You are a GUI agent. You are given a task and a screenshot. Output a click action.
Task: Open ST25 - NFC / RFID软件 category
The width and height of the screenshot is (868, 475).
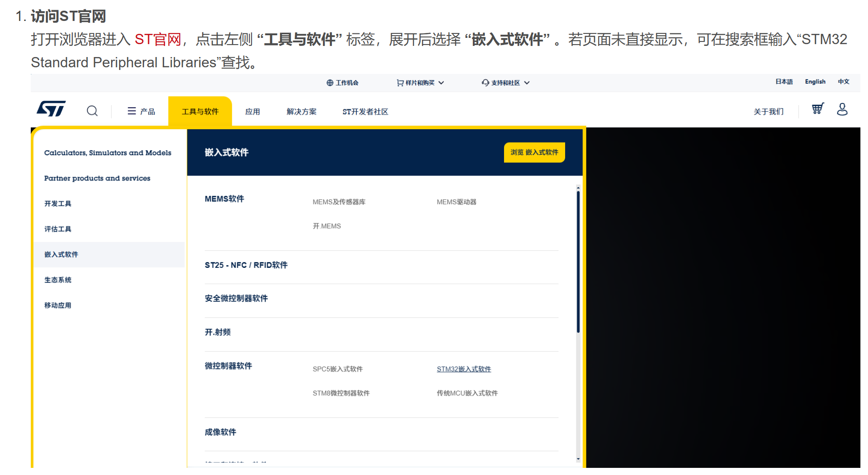click(x=246, y=265)
